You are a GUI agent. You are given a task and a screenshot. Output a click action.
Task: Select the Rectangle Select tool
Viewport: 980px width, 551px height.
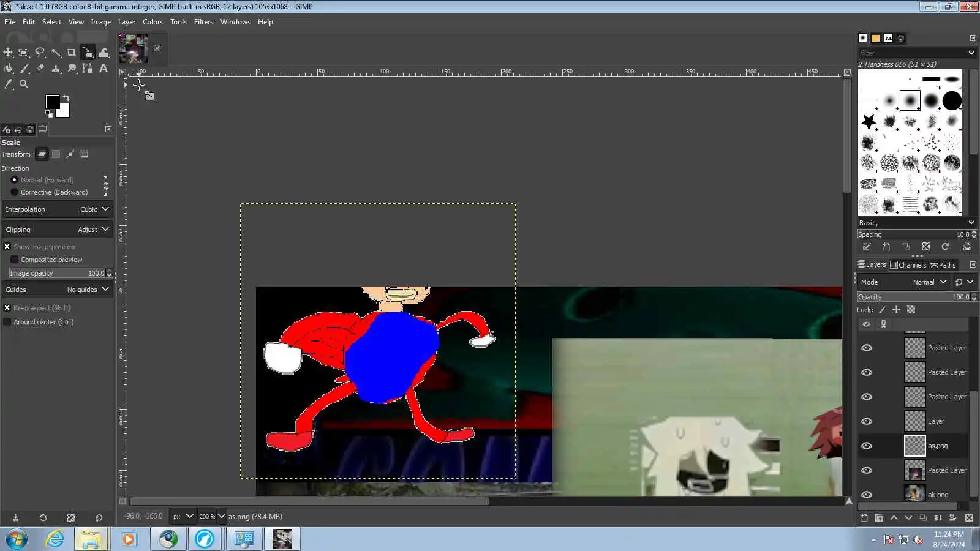(x=24, y=53)
